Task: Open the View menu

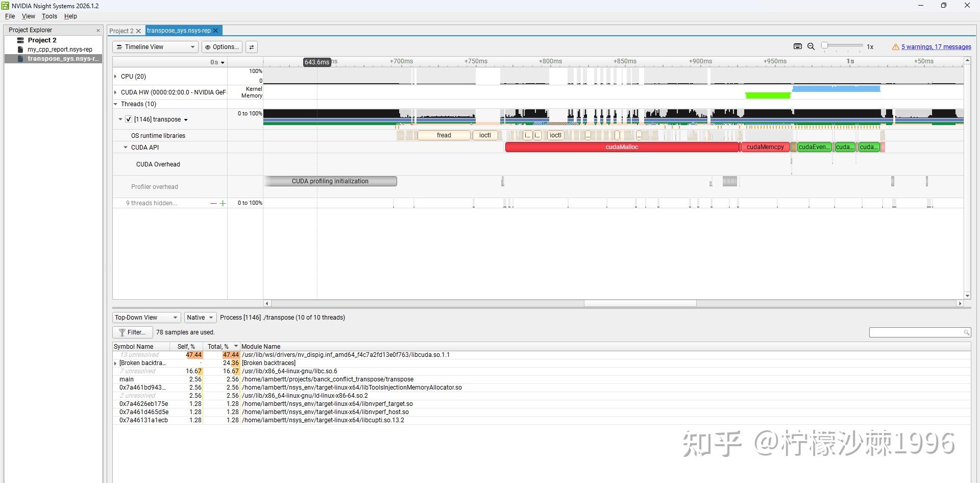Action: pos(29,16)
